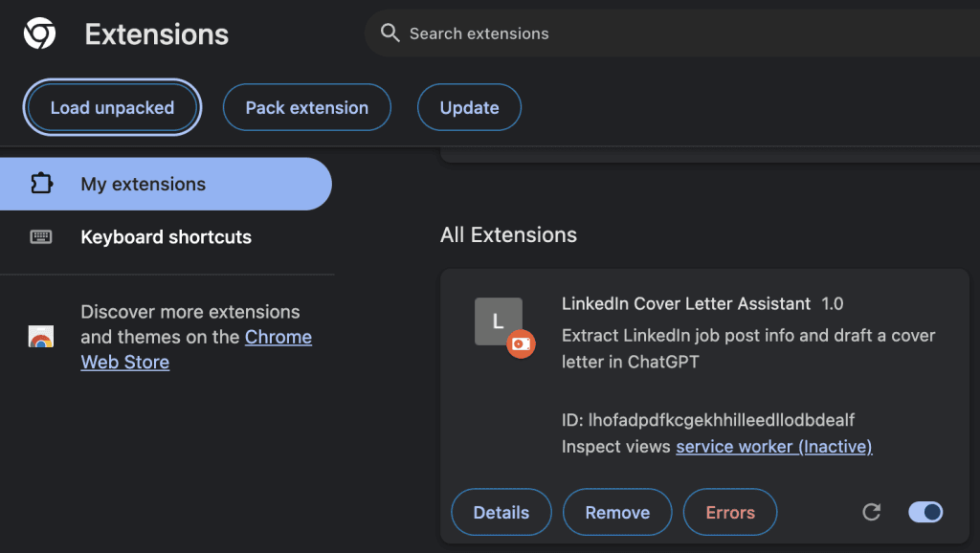Click the Load unpacked button

coord(113,107)
